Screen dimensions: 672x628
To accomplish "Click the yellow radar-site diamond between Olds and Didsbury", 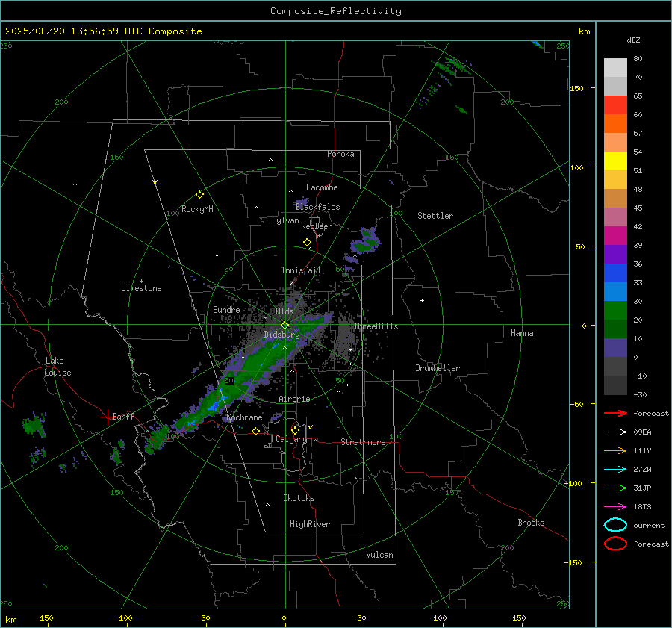I will [284, 326].
